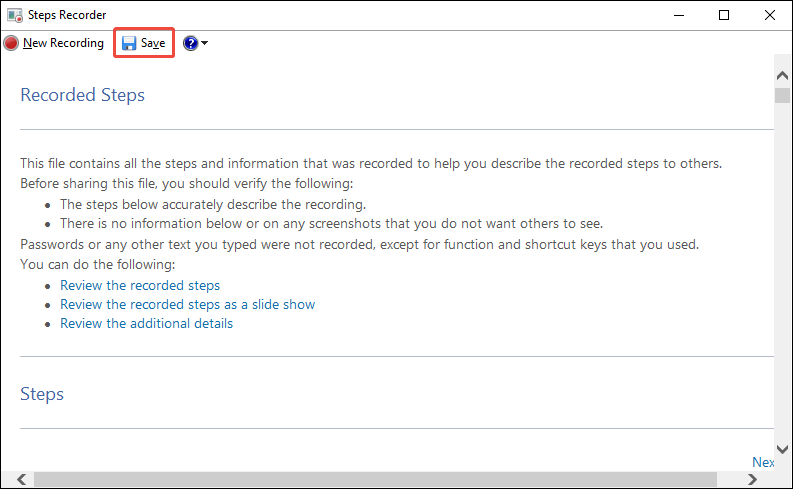793x489 pixels.
Task: Click text 'You can do the following:'
Action: coord(98,264)
